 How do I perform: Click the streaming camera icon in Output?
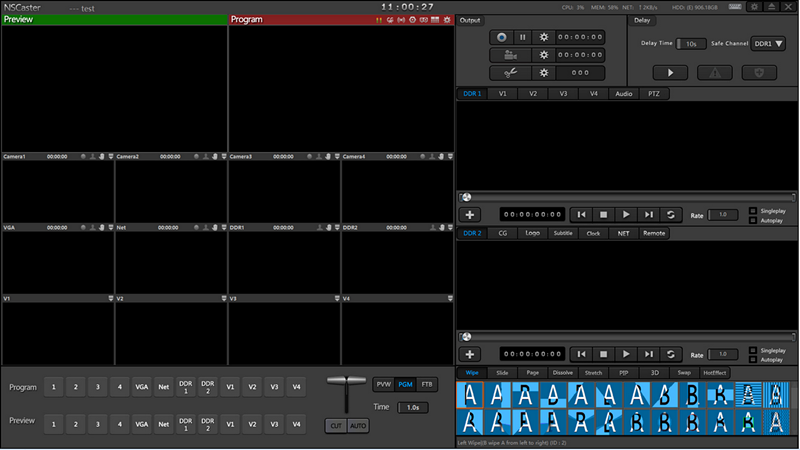pyautogui.click(x=511, y=55)
